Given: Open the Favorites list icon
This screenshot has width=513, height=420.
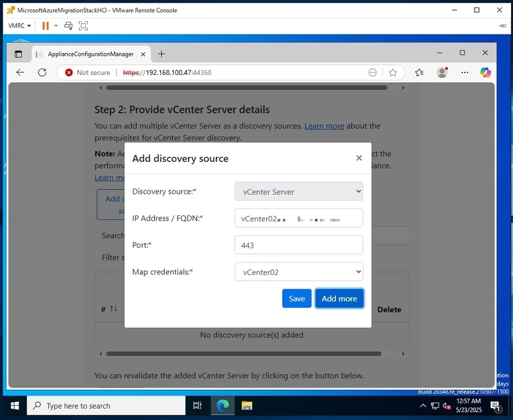Looking at the screenshot, I should click(x=419, y=72).
